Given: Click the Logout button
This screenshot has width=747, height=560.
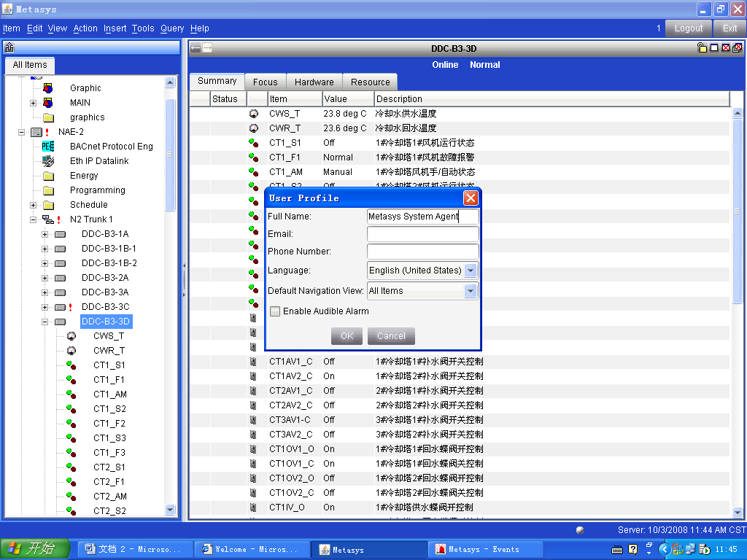Looking at the screenshot, I should click(688, 28).
